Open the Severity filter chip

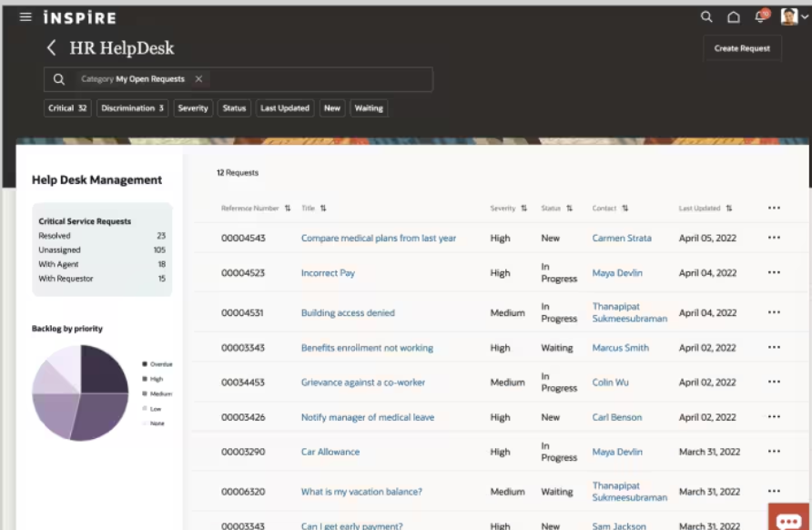[x=193, y=108]
